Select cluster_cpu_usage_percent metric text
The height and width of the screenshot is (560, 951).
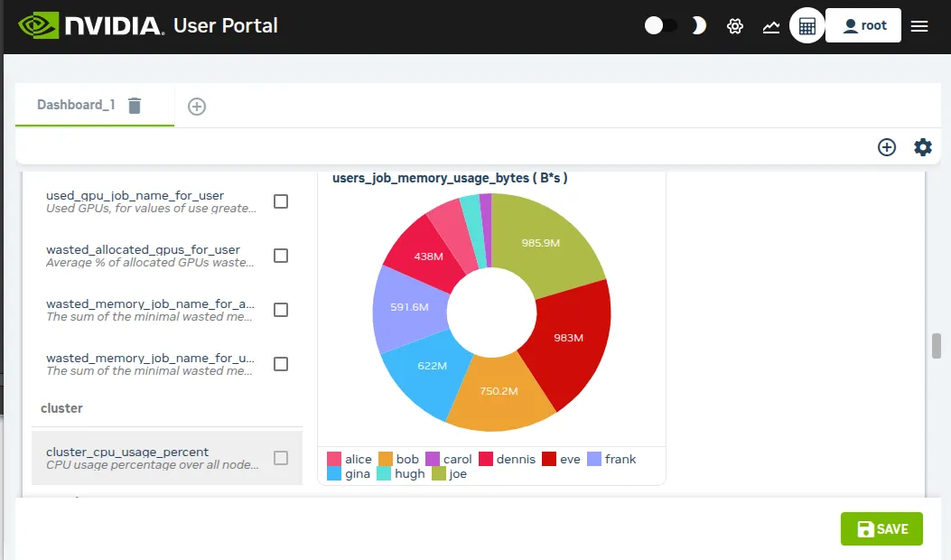point(127,452)
